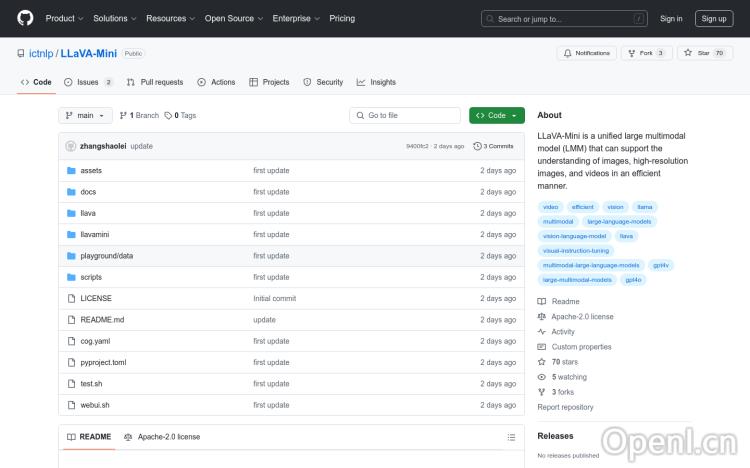Switch to the Issues tab
Screen dimensions: 750x468
(x=88, y=82)
